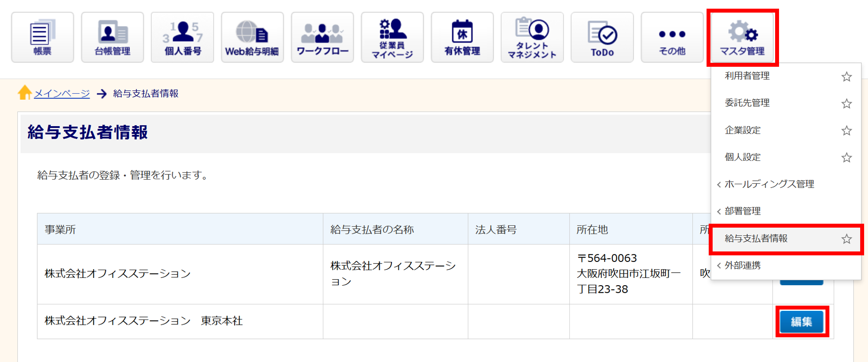The height and width of the screenshot is (362, 868).
Task: Click the 個人番号 icon
Action: [182, 37]
